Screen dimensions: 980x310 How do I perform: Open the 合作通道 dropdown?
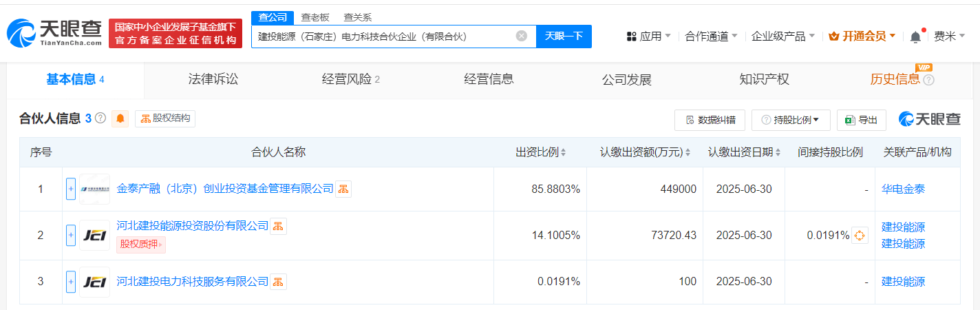coord(712,37)
